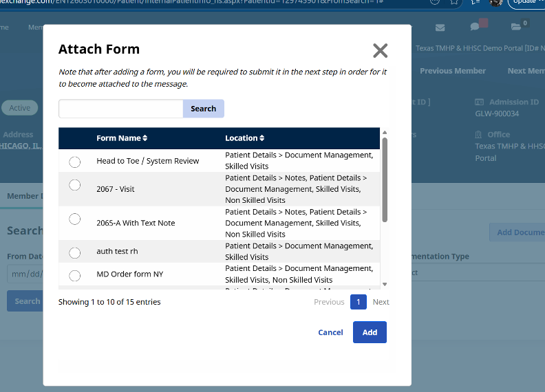
Task: Close the Attach Form dialog with X
Action: 381,51
